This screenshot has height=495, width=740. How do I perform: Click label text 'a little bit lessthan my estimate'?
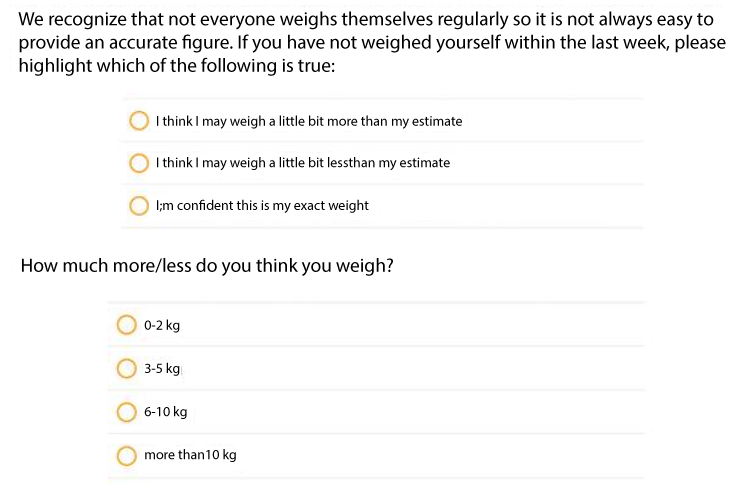click(359, 163)
